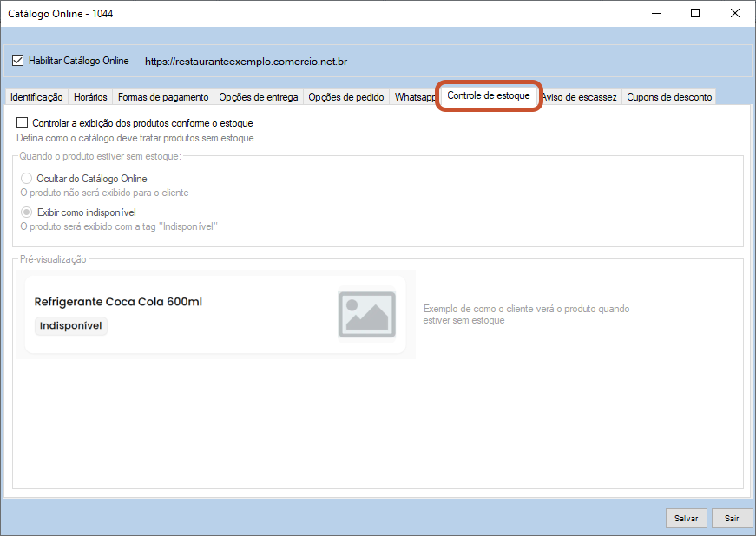Enable Controlar a exibição dos produtos checkbox
756x536 pixels.
point(23,123)
